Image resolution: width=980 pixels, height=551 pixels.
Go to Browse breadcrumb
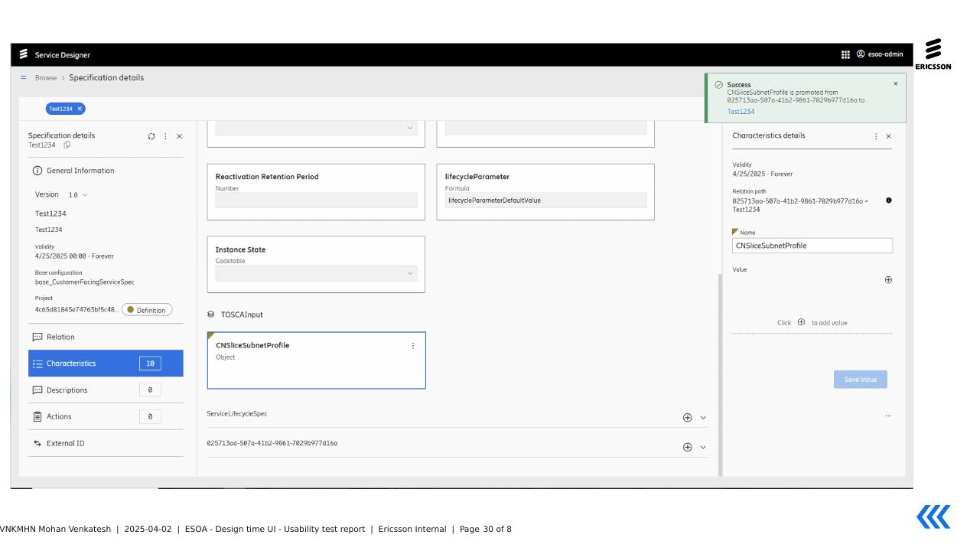(46, 78)
